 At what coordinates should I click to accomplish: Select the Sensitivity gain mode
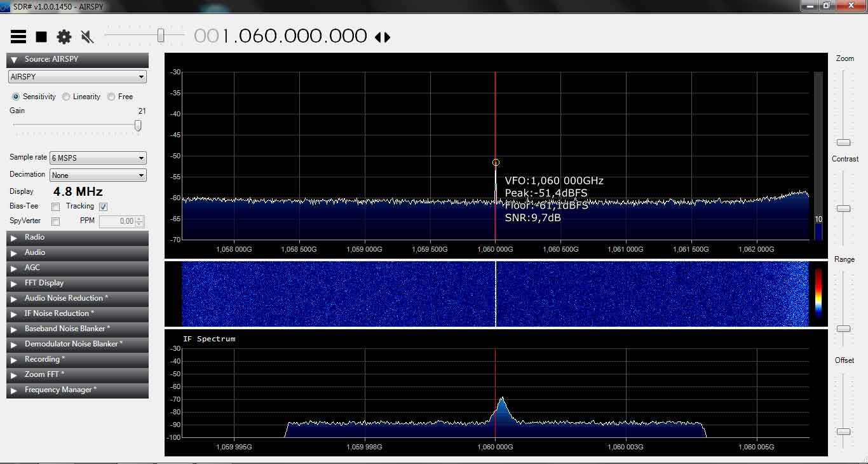click(x=34, y=97)
